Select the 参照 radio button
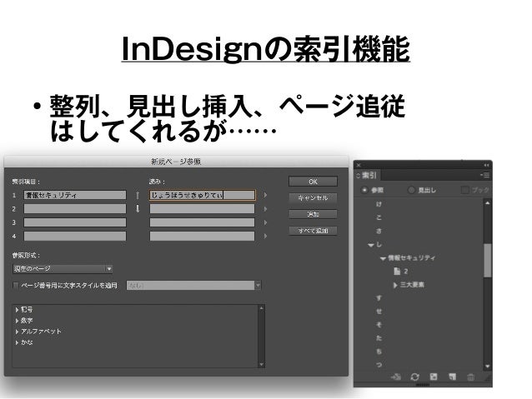The height and width of the screenshot is (399, 532). pyautogui.click(x=364, y=190)
